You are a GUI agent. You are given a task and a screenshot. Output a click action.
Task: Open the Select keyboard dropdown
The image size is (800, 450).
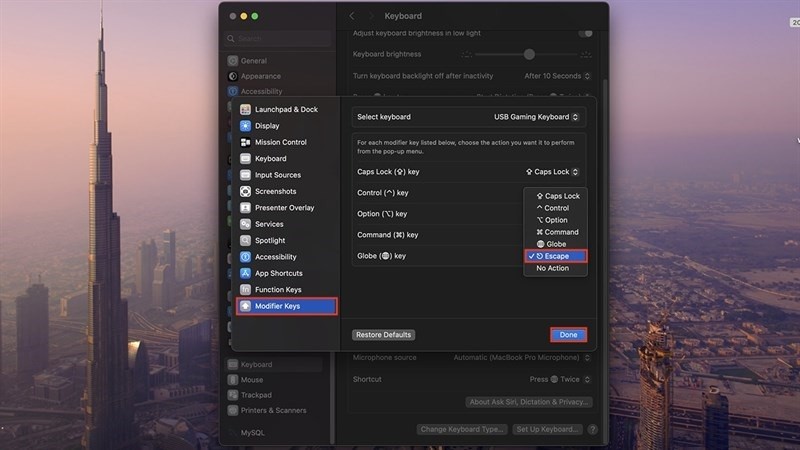pos(539,117)
